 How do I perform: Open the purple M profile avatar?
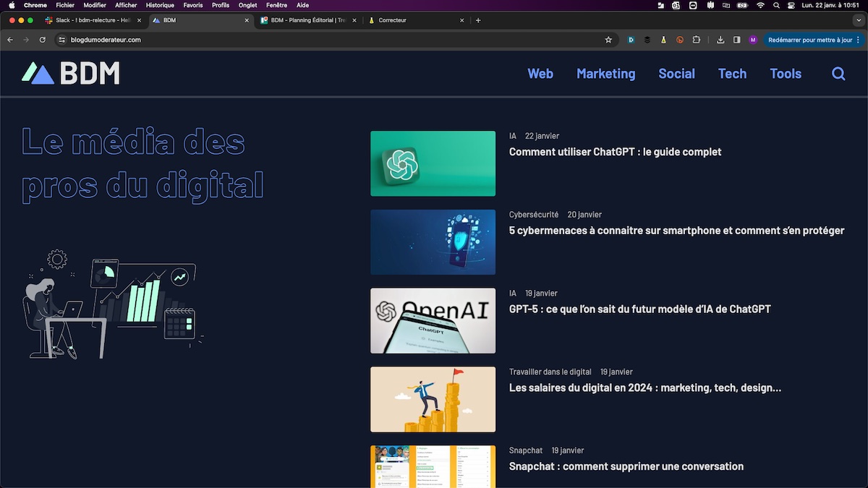[753, 40]
